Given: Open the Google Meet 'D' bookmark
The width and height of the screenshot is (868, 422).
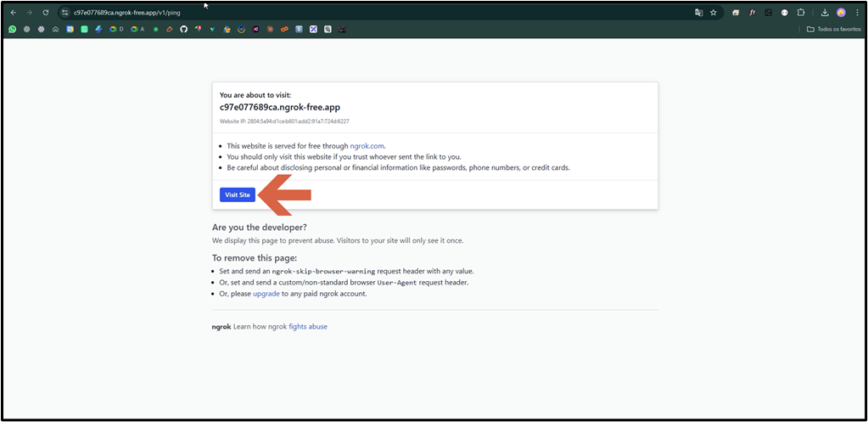Looking at the screenshot, I should point(116,30).
